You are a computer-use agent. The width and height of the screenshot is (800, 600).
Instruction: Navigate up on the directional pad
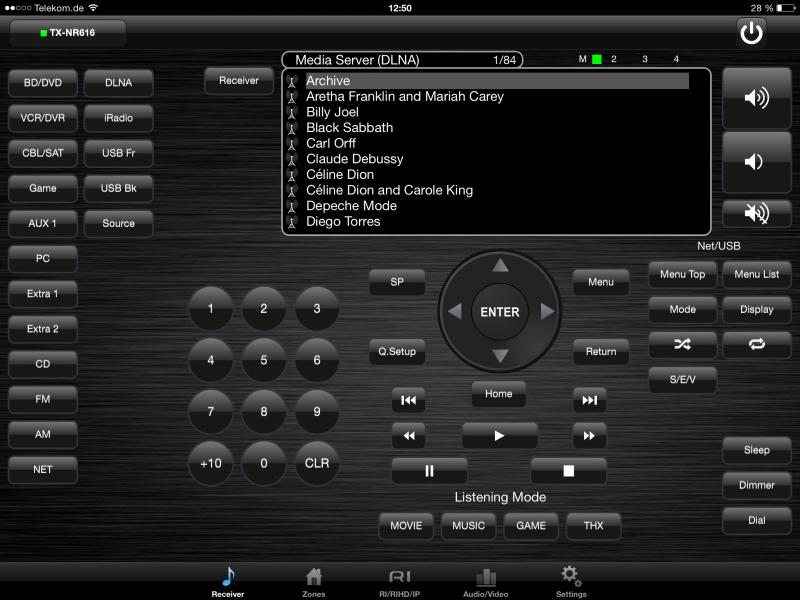[500, 265]
